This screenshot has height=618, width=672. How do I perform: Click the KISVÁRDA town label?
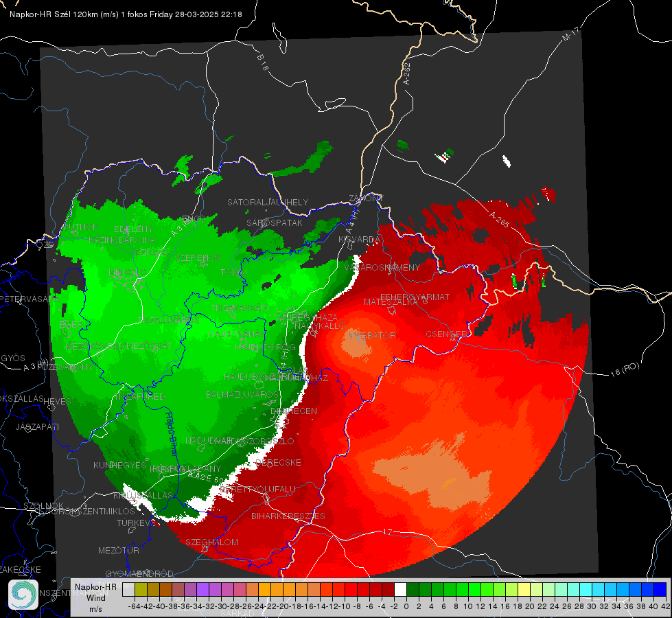pyautogui.click(x=359, y=240)
